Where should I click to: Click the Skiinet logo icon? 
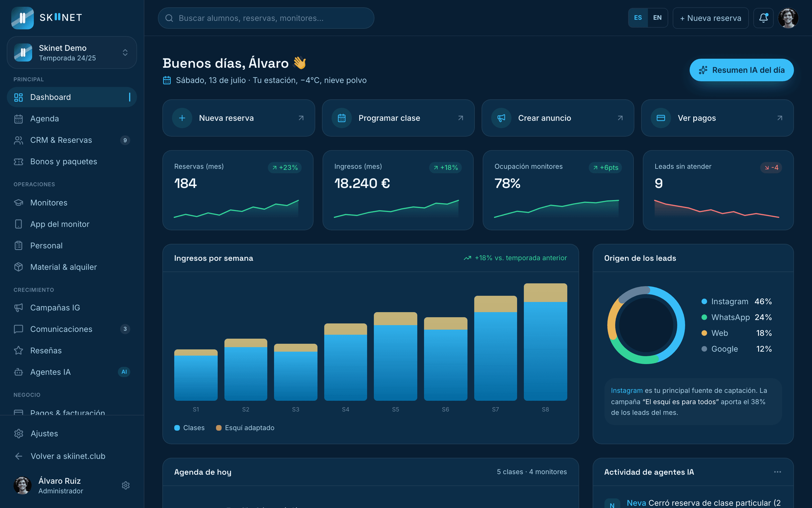click(x=23, y=18)
